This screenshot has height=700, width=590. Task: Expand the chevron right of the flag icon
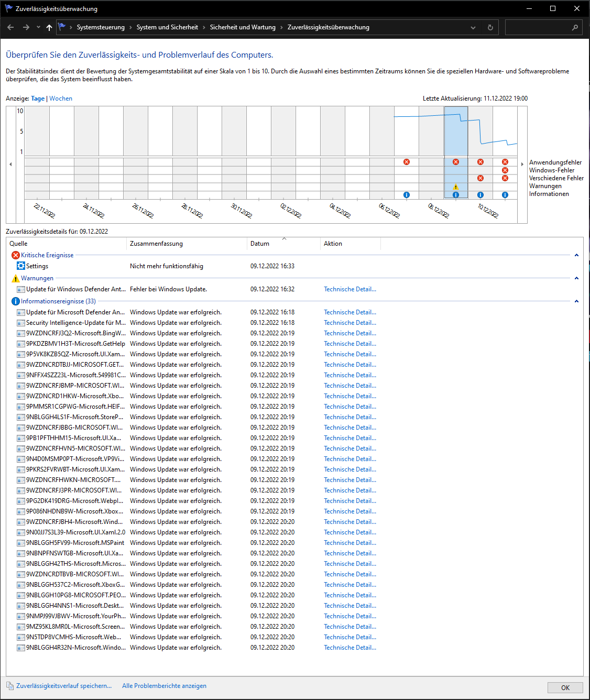[x=71, y=27]
